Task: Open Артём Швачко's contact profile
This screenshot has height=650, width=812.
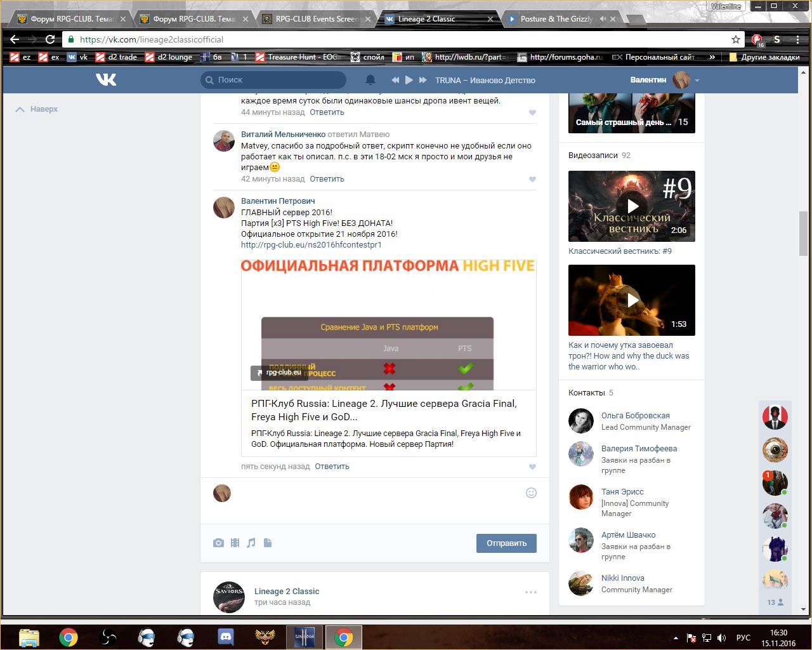Action: 629,535
